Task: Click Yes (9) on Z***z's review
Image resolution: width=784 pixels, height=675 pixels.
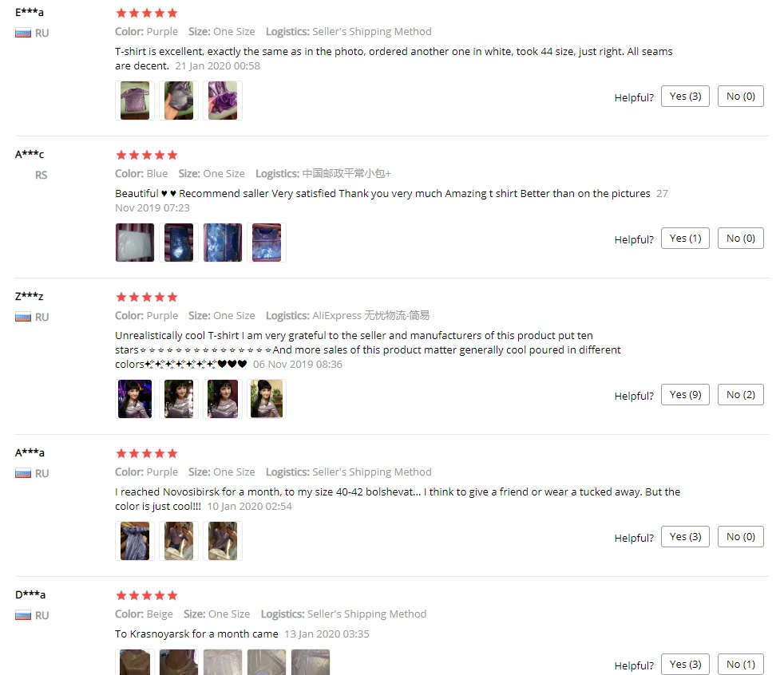Action: pos(685,395)
